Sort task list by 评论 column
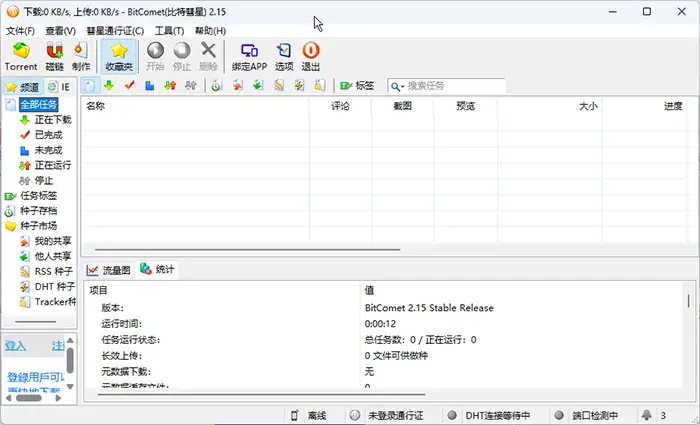700x425 pixels. (x=340, y=106)
